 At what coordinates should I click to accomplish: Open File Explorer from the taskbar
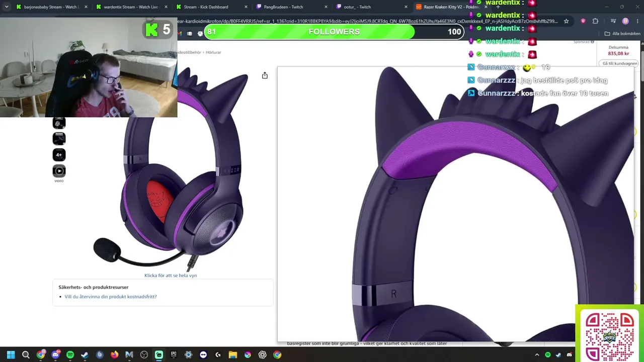tap(233, 355)
